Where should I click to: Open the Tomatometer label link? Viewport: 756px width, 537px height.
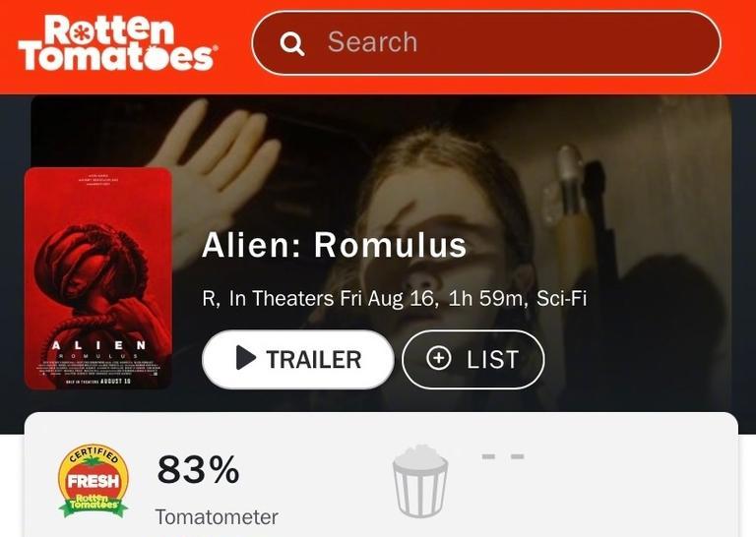[x=217, y=517]
